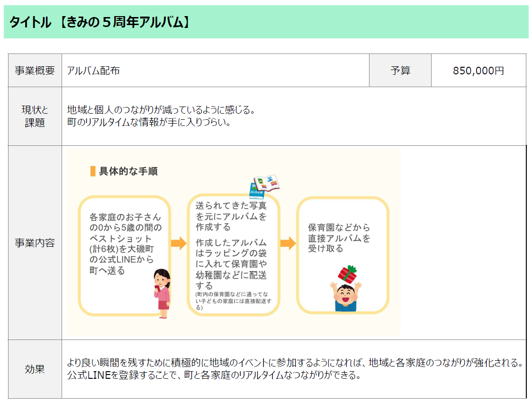Click the step text 各家庭のお子さんの0から5歳
This screenshot has width=532, height=402.
pyautogui.click(x=126, y=243)
